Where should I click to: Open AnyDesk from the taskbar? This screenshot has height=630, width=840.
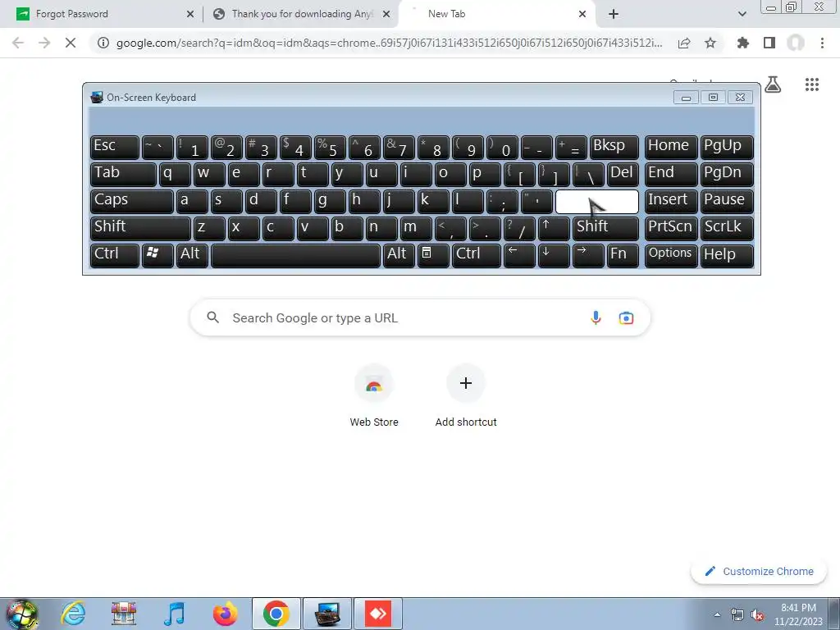click(x=378, y=614)
